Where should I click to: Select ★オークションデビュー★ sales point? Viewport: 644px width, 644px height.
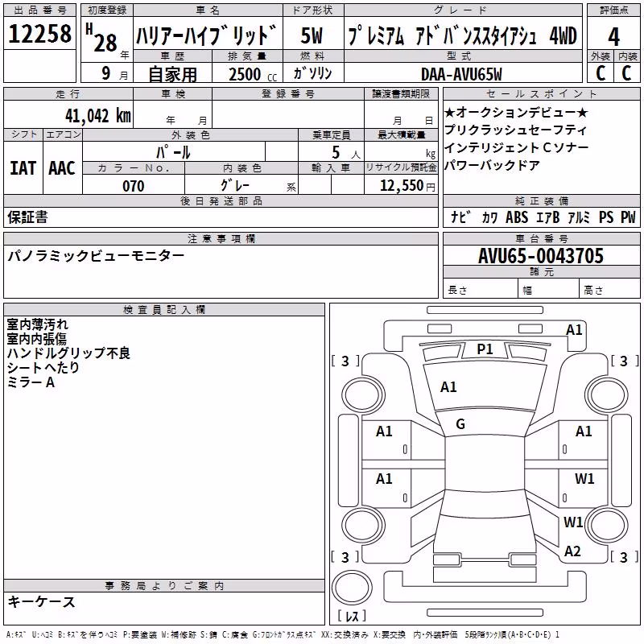(x=516, y=112)
